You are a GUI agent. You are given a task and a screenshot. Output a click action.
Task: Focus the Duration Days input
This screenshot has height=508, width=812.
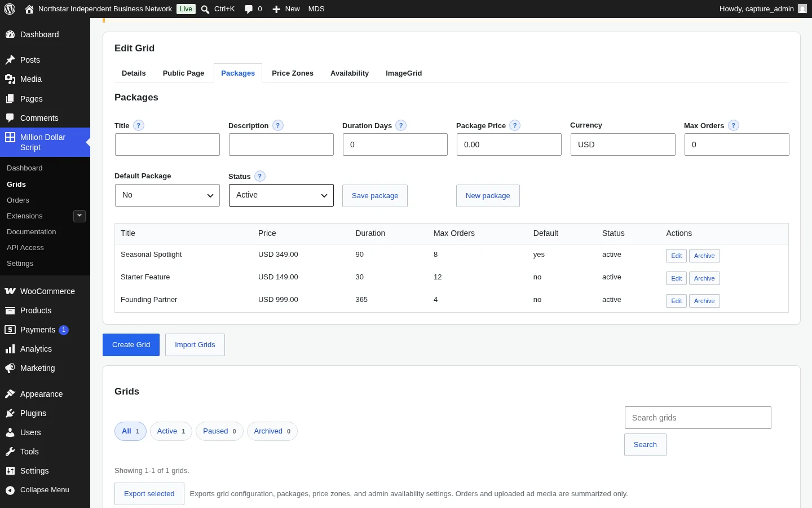point(395,144)
